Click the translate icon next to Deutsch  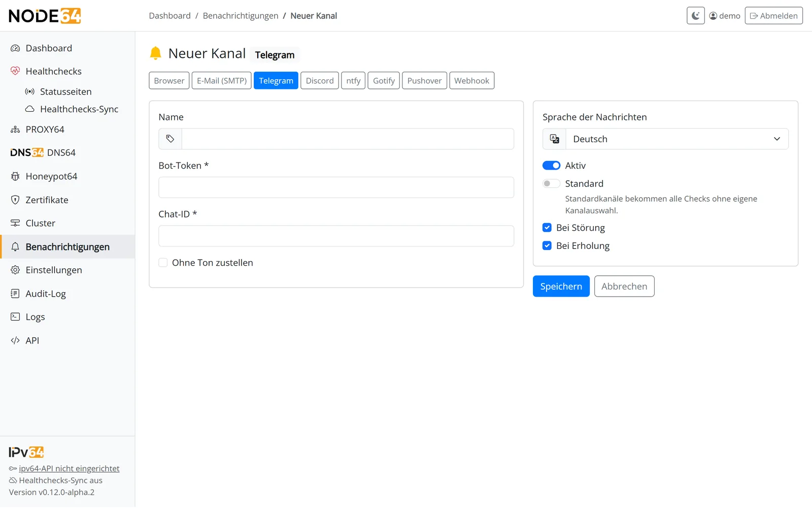(x=554, y=139)
